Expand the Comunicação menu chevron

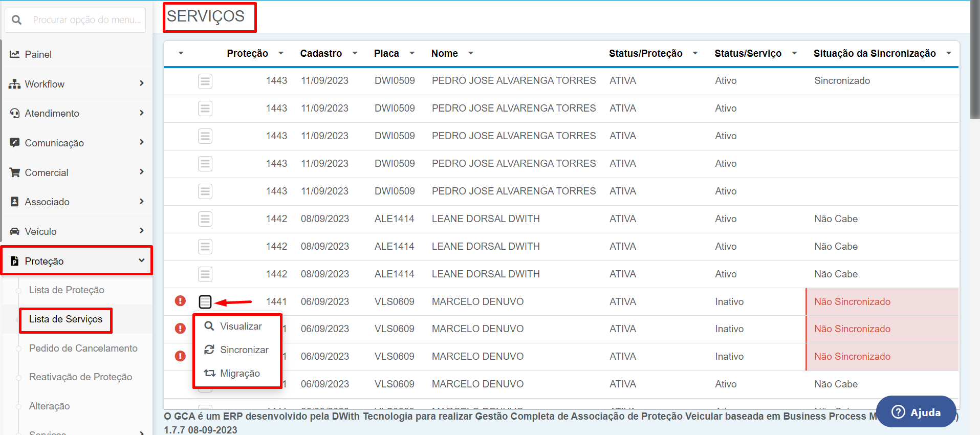[142, 142]
